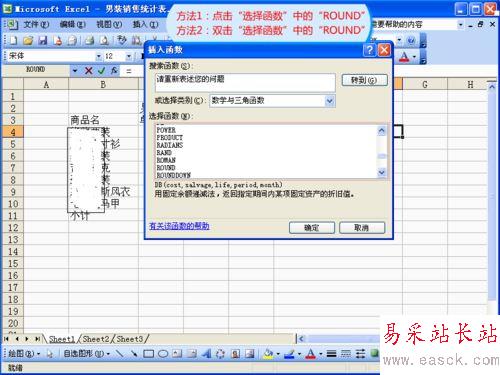This screenshot has height=375, width=500.
Task: Switch to Sheet3 tab
Action: tap(130, 339)
